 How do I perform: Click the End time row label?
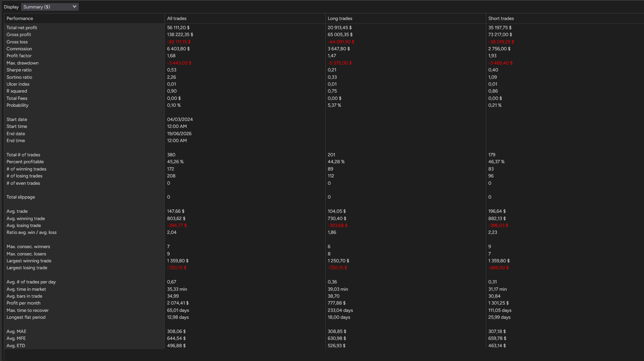[x=16, y=141]
